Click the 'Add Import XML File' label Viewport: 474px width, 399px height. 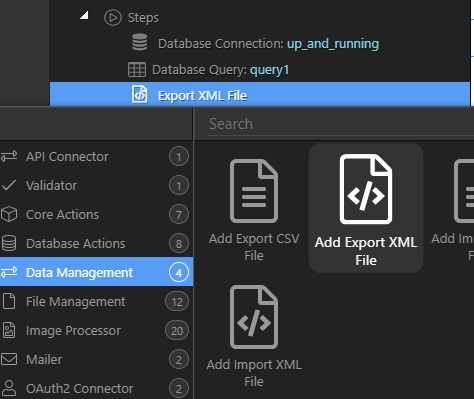pos(254,373)
